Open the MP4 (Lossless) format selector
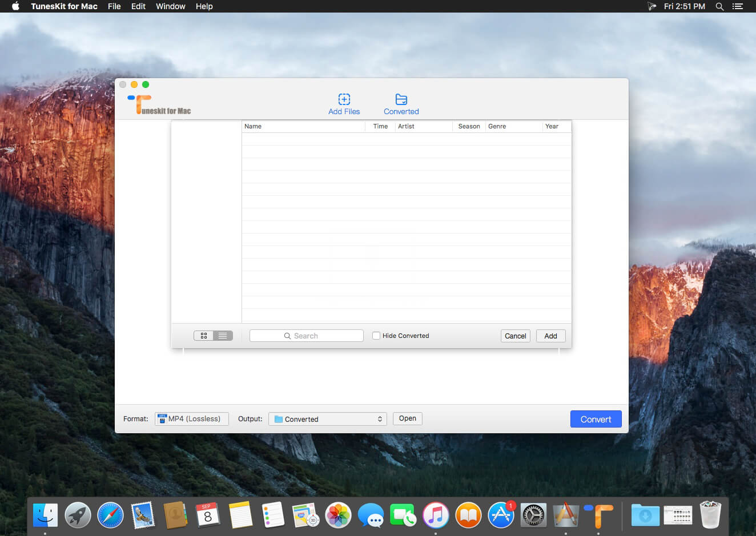756x536 pixels. point(192,419)
